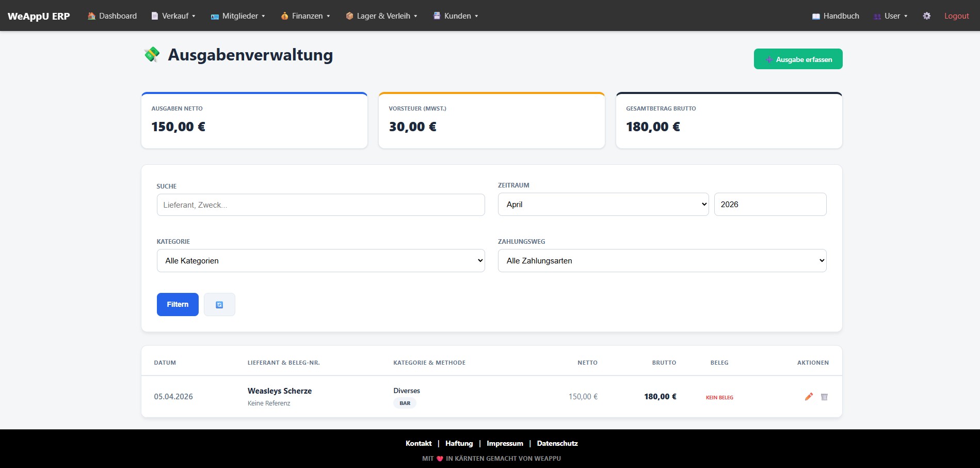
Task: Open the Datenschutz footer link
Action: coord(557,443)
